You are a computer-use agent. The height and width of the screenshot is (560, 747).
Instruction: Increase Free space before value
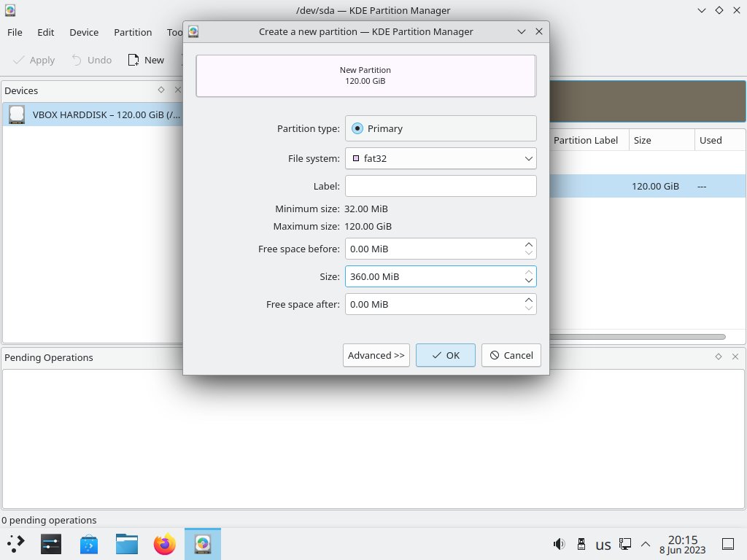point(529,244)
